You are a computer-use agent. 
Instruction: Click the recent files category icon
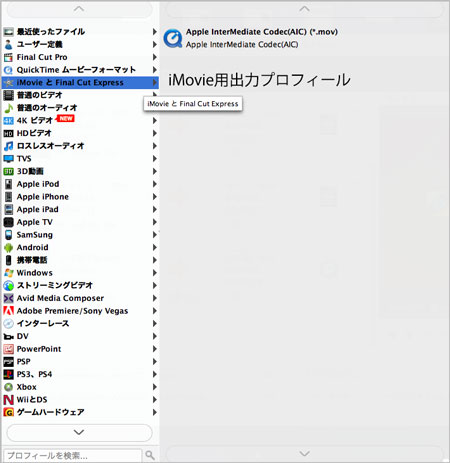pyautogui.click(x=8, y=32)
